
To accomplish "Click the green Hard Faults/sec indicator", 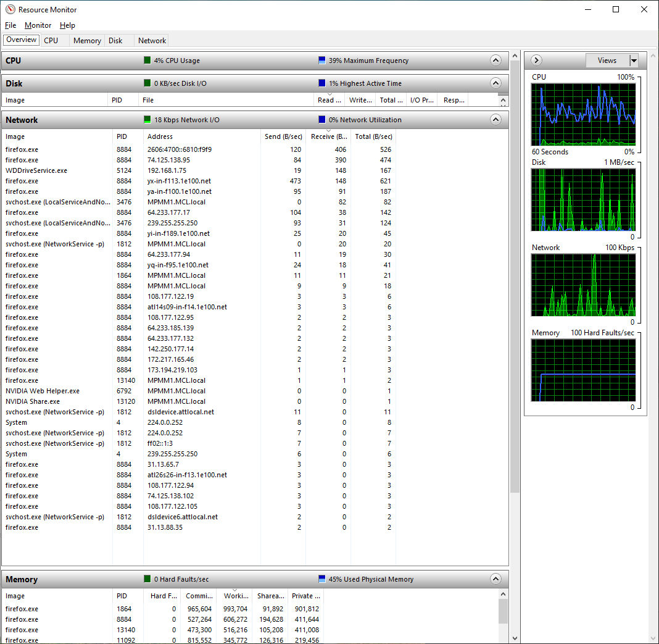I will point(147,579).
